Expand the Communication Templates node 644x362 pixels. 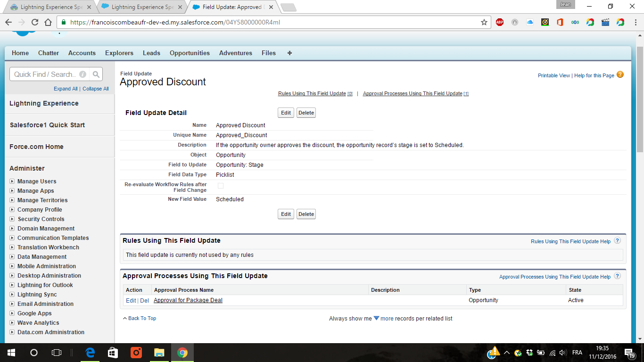(x=13, y=238)
